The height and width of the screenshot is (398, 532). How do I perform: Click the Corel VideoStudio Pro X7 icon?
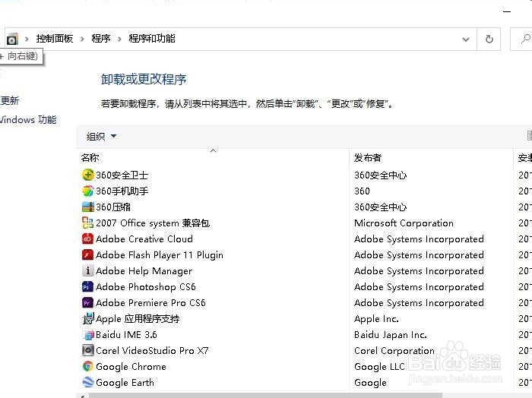(88, 350)
